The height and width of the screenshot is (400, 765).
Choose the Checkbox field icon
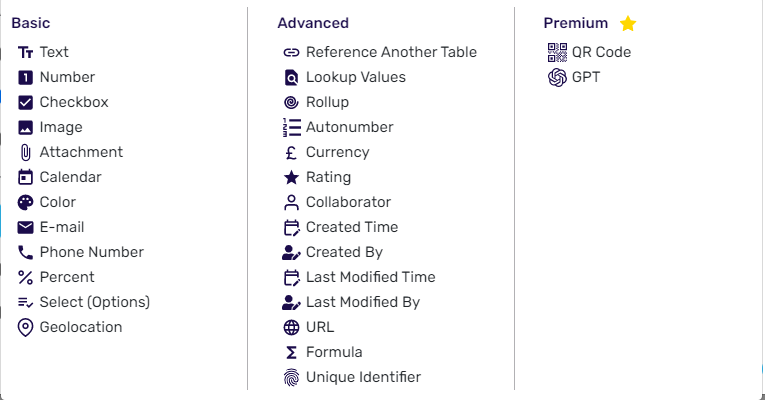tap(25, 102)
